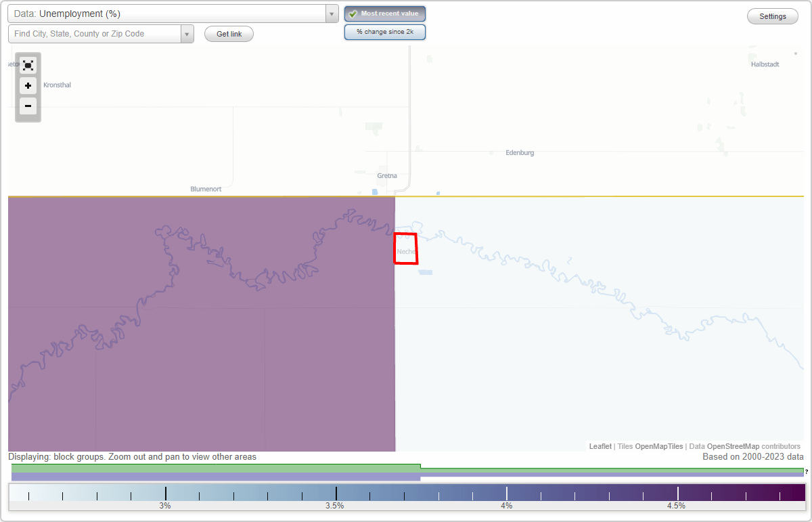
Task: Click the Halbstadt map label
Action: tap(765, 64)
